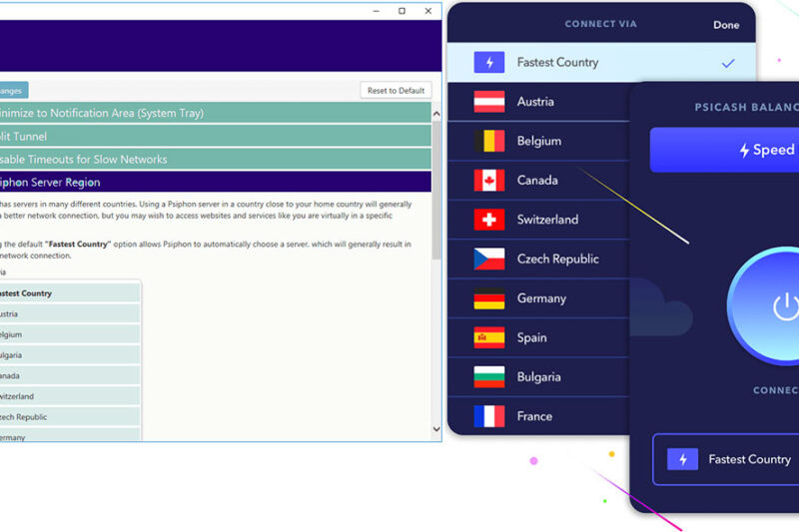Click the Czech Republic flag icon

point(488,259)
